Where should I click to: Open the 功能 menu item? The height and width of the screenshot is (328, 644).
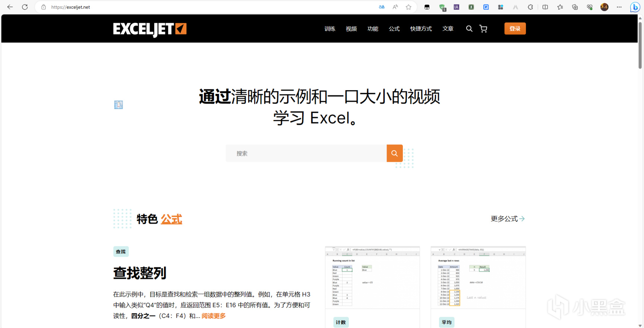click(x=373, y=29)
